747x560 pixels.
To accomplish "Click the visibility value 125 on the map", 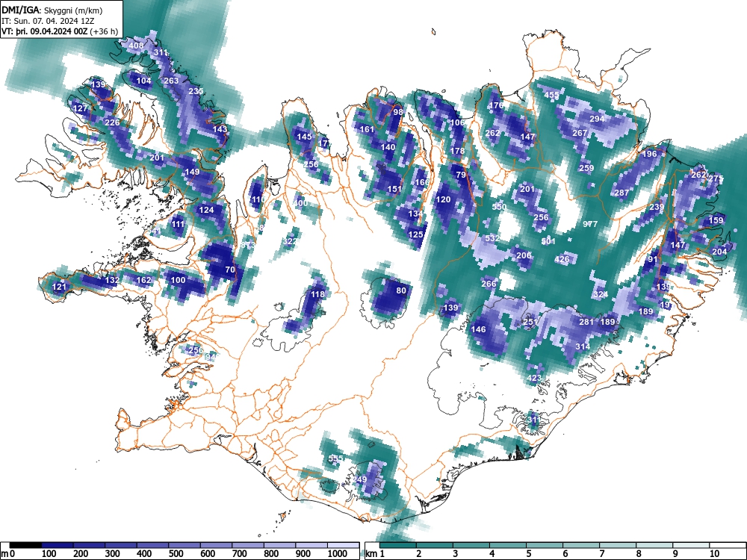I will (416, 234).
